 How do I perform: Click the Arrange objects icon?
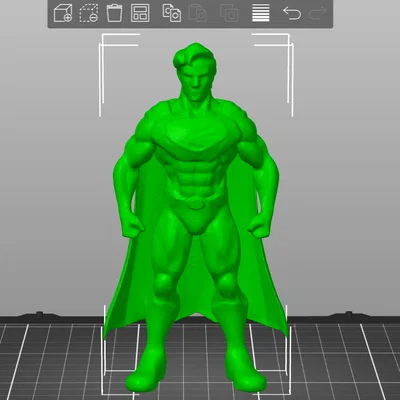[140, 13]
